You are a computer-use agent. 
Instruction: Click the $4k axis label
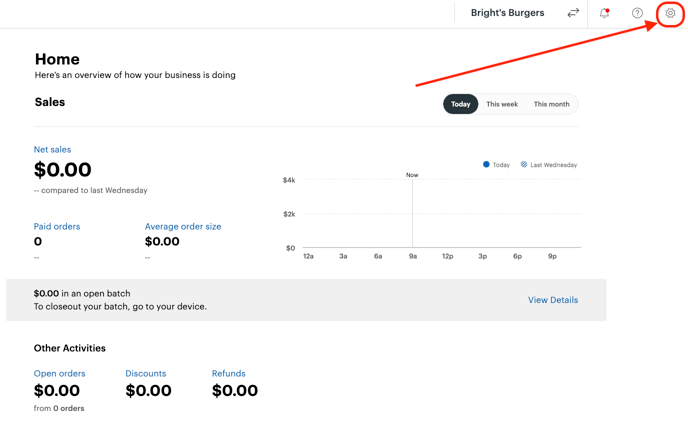tap(289, 180)
